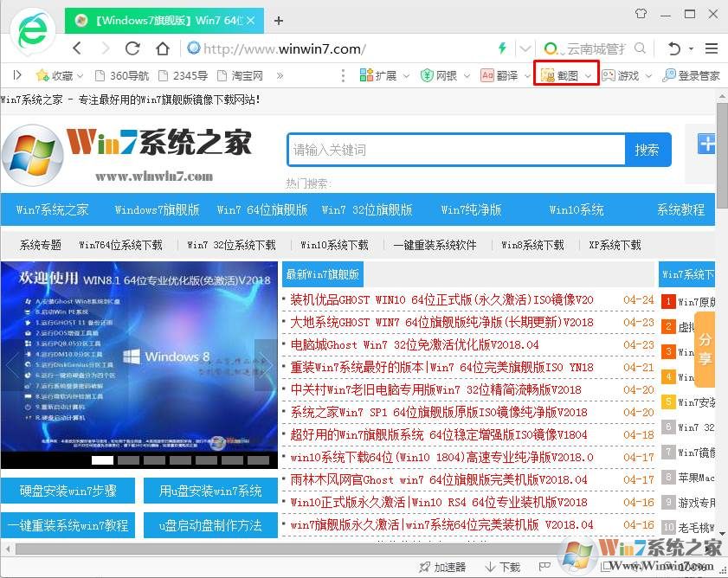Viewport: 728px width, 578px height.
Task: Open a new tab with plus button
Action: 279,21
